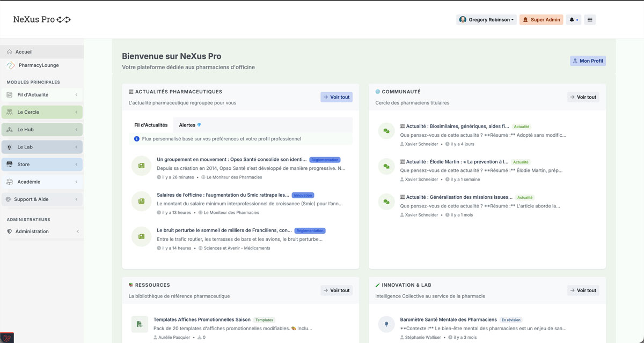The width and height of the screenshot is (644, 343).
Task: Click the Super Admin badge
Action: [541, 19]
